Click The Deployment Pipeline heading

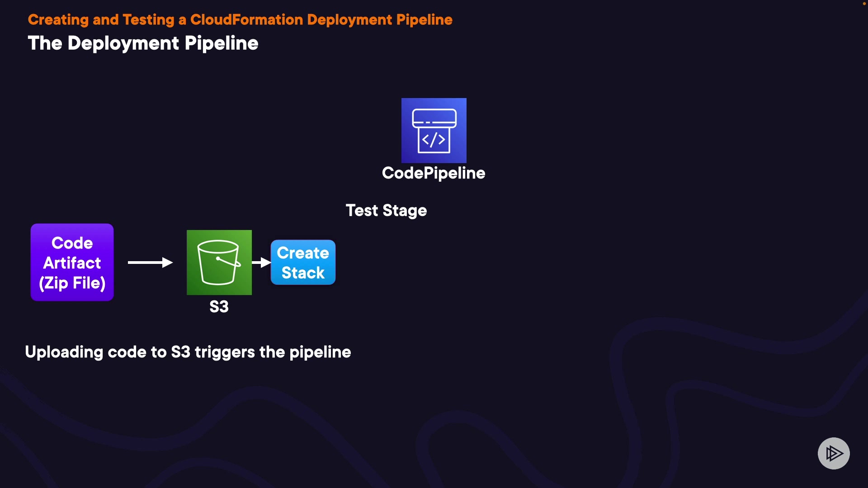[143, 43]
